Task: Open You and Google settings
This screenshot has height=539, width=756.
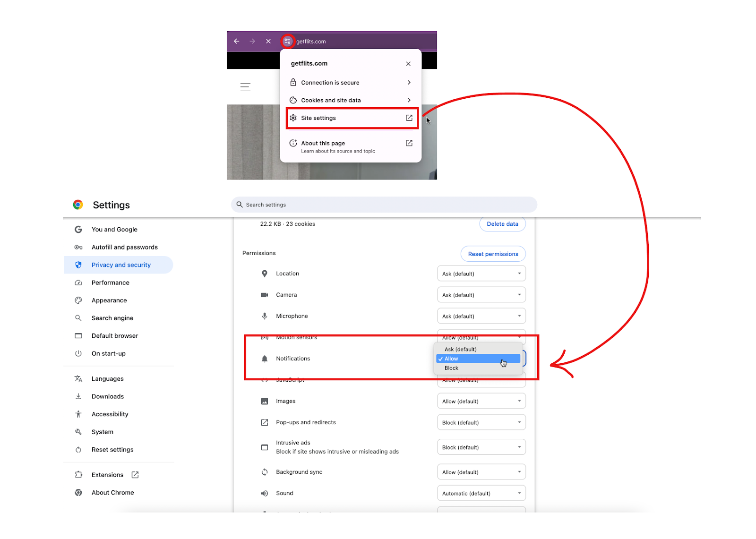Action: [118, 229]
